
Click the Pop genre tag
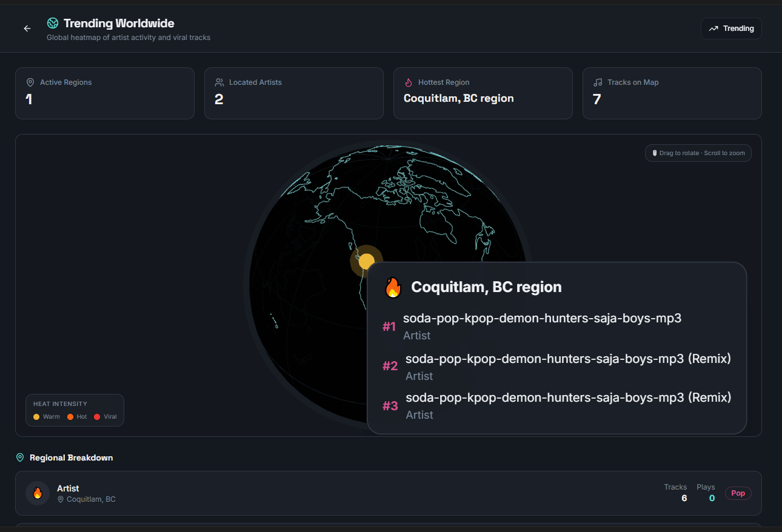738,493
